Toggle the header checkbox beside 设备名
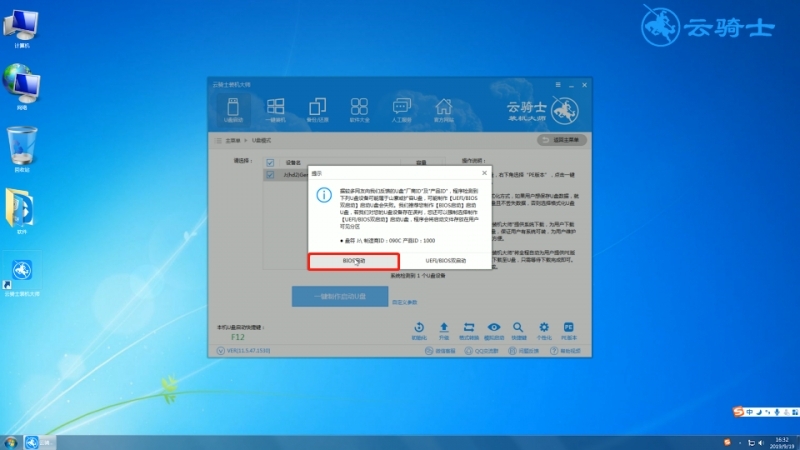 pyautogui.click(x=270, y=163)
